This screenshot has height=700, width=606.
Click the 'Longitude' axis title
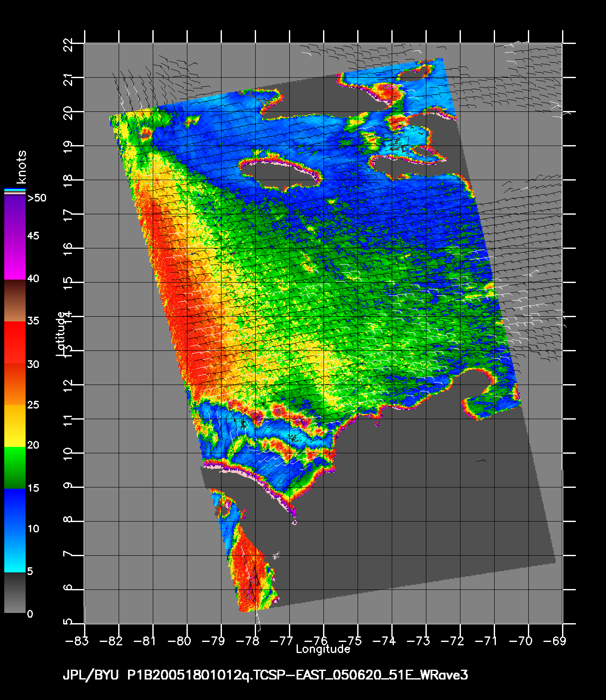(x=323, y=649)
